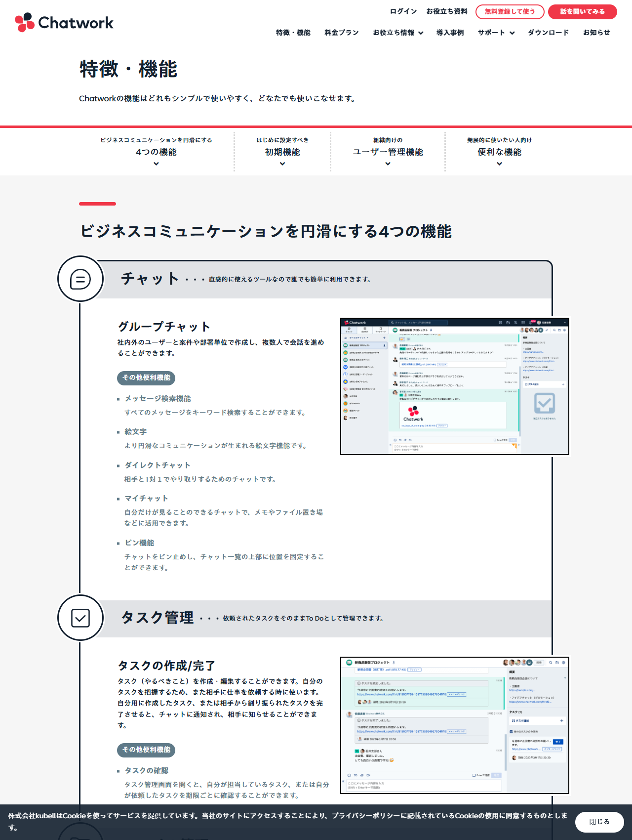
Task: Click ピン機能 list item
Action: pyautogui.click(x=139, y=543)
